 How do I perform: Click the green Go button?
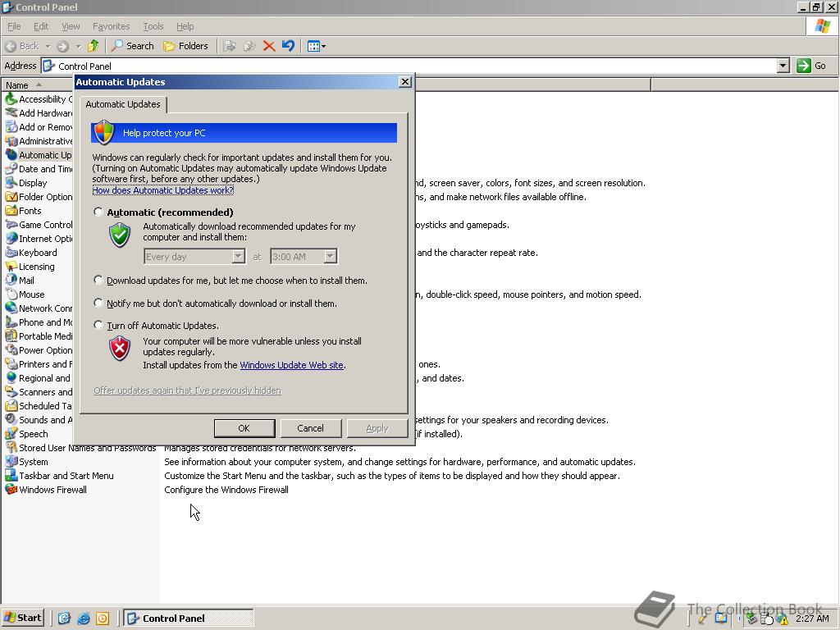pos(811,66)
